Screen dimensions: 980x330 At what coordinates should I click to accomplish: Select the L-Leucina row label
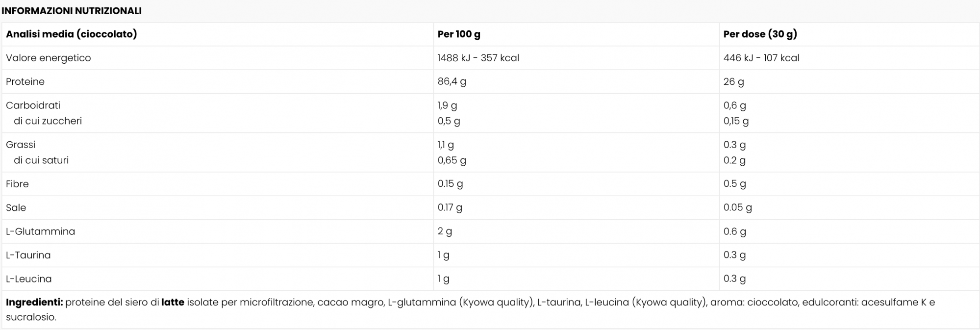[x=29, y=279]
